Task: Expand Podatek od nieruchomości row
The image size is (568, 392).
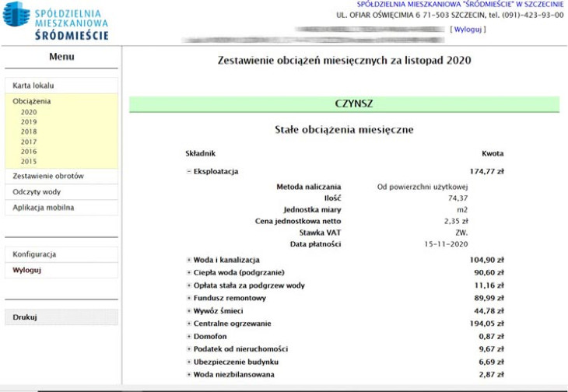Action: point(188,349)
